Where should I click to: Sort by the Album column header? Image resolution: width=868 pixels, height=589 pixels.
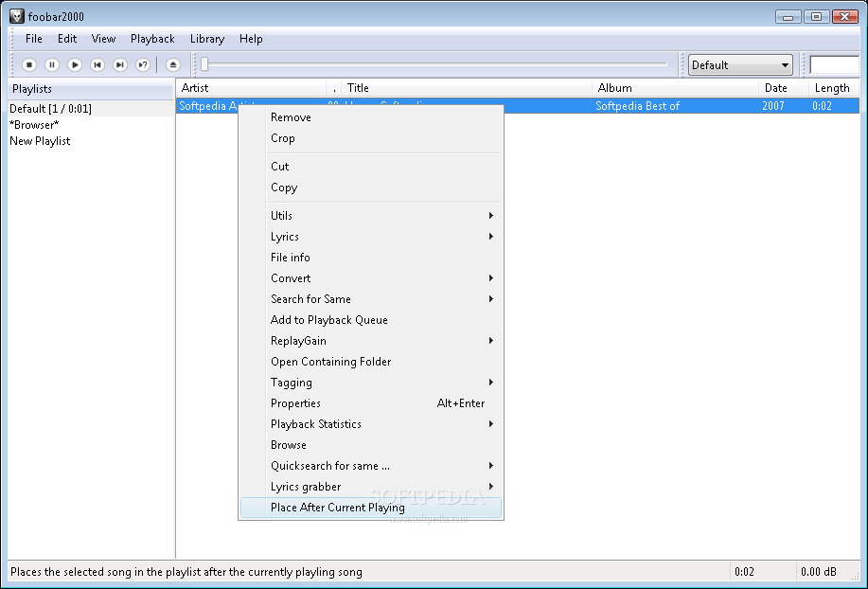[675, 88]
